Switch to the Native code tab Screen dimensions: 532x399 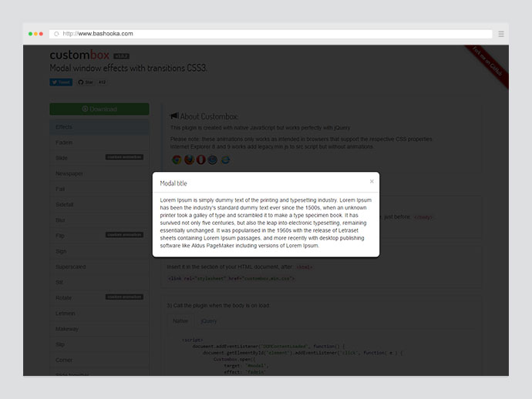tap(180, 320)
